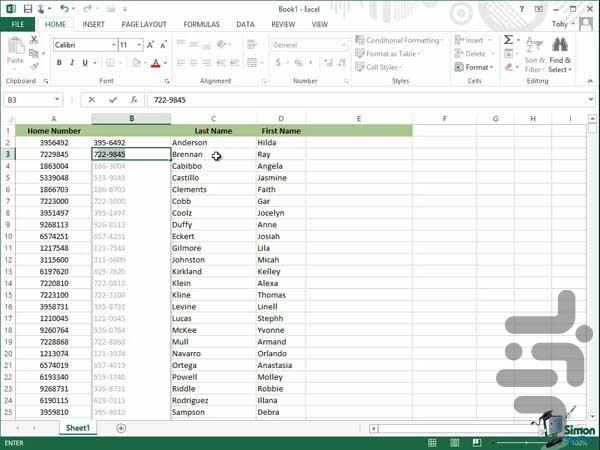600x450 pixels.
Task: Add a new sheet with plus icon
Action: 121,428
